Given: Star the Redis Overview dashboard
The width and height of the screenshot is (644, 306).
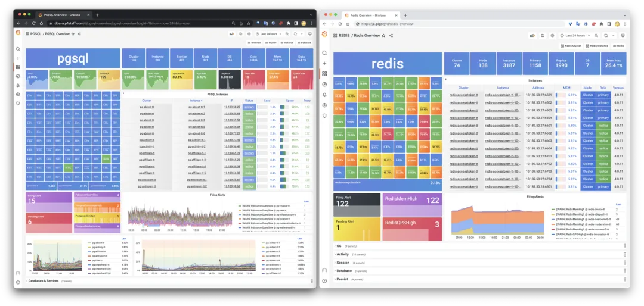Looking at the screenshot, I should click(383, 36).
